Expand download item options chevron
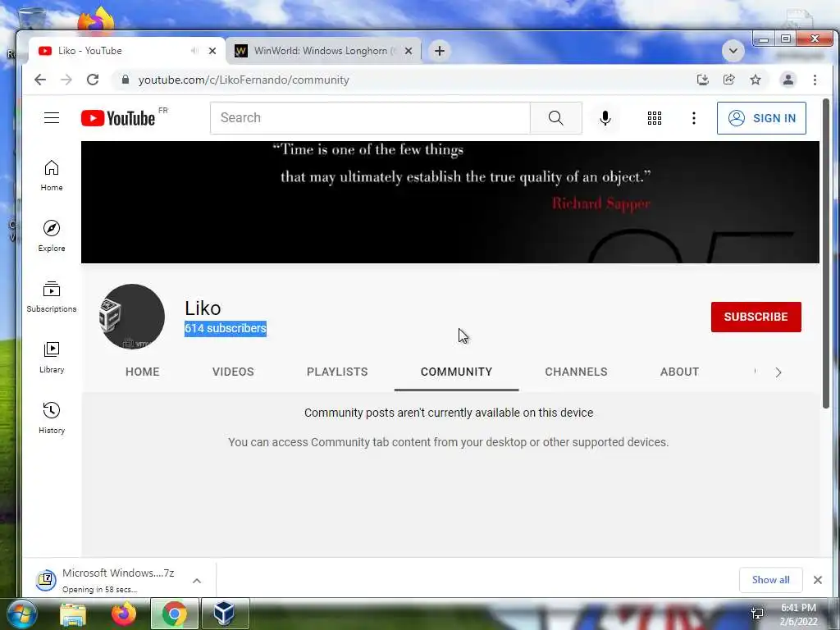 197,581
